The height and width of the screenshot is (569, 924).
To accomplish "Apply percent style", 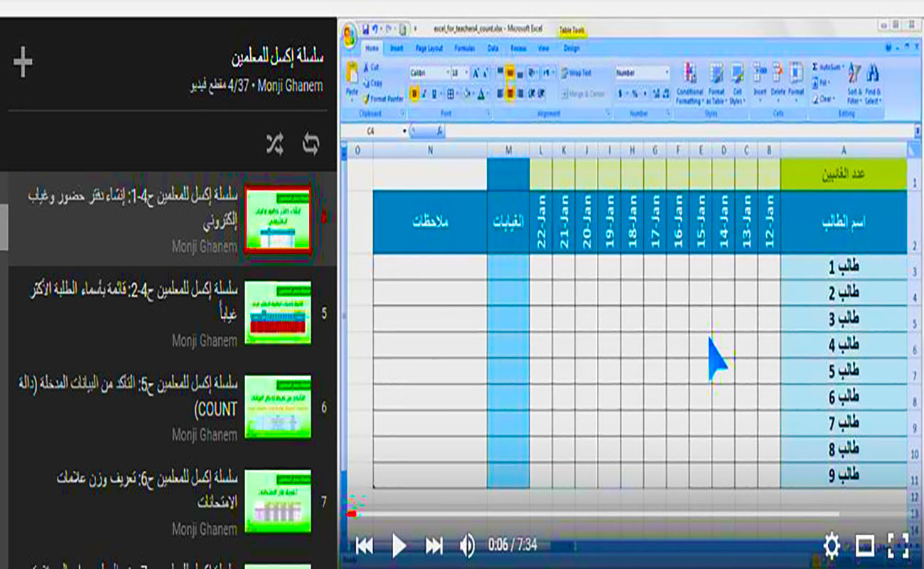I will pyautogui.click(x=635, y=94).
